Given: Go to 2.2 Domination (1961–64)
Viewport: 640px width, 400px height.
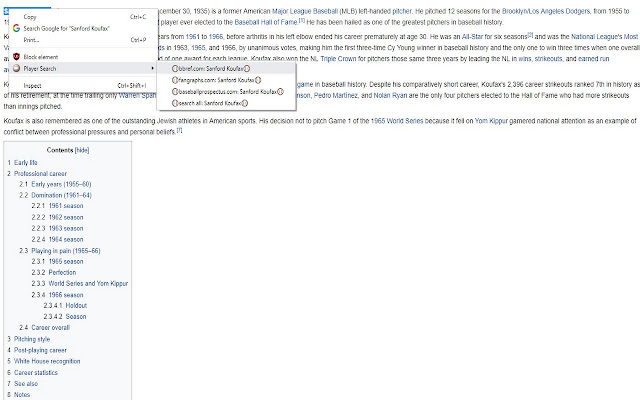Looking at the screenshot, I should point(56,196).
